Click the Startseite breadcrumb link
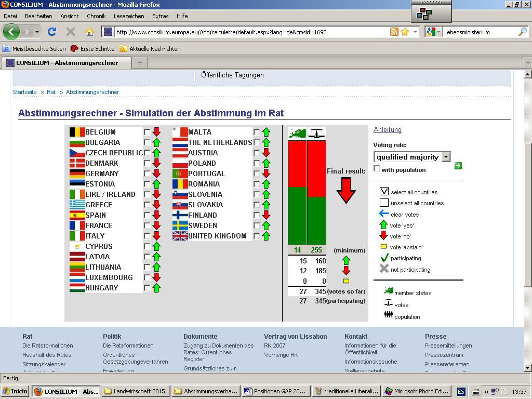Image resolution: width=532 pixels, height=399 pixels. click(x=24, y=92)
